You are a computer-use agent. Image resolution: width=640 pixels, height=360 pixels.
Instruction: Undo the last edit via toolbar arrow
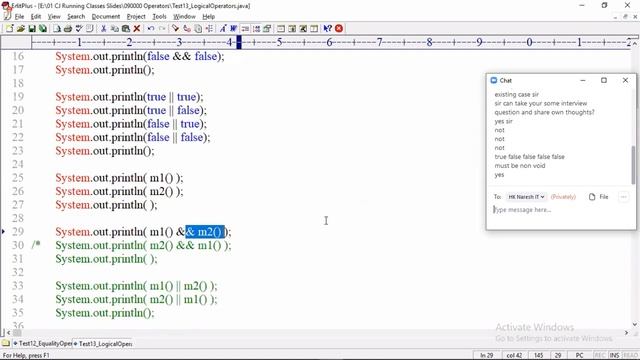(151, 29)
